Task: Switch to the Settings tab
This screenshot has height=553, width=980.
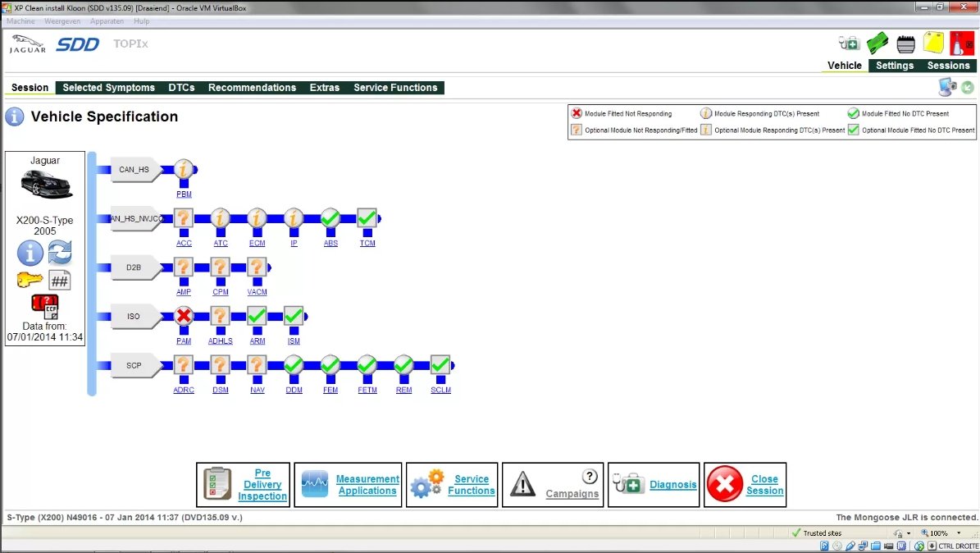Action: coord(895,66)
